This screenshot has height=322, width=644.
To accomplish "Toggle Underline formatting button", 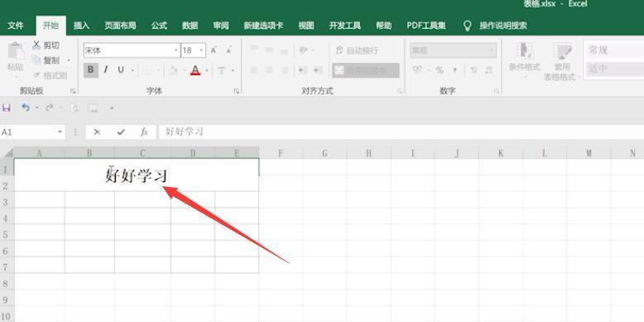I will point(121,70).
